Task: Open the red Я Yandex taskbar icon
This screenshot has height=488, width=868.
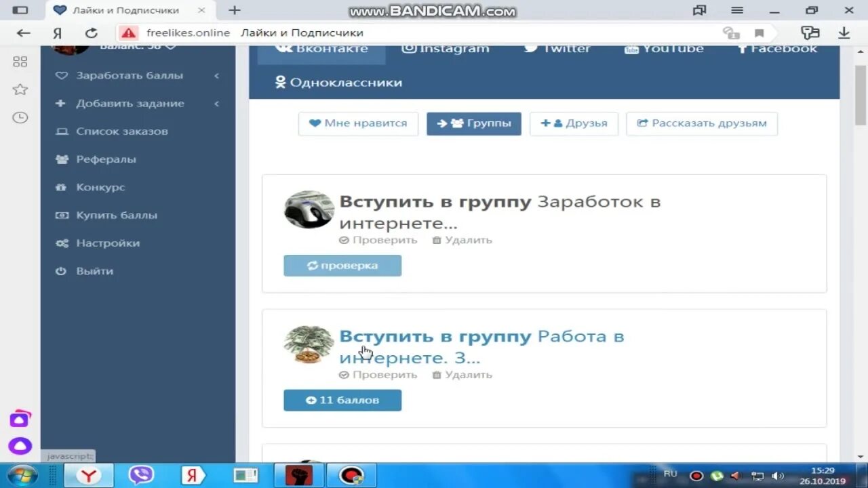Action: pyautogui.click(x=192, y=476)
